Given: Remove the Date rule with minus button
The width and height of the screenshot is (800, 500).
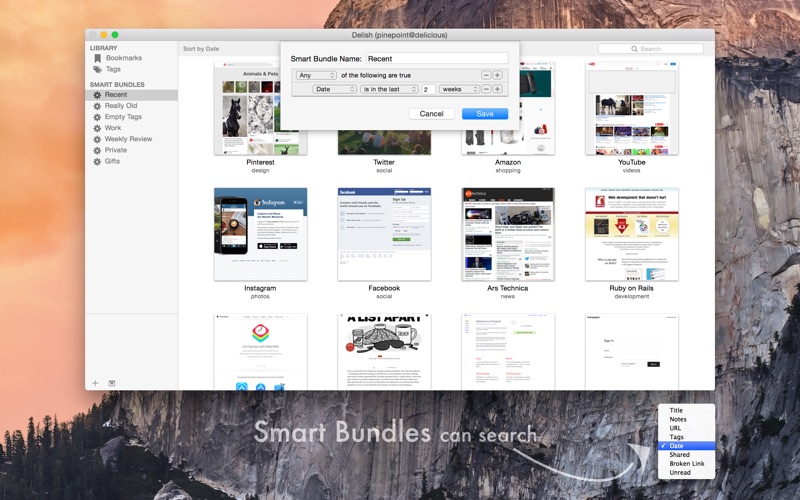Looking at the screenshot, I should tap(486, 89).
